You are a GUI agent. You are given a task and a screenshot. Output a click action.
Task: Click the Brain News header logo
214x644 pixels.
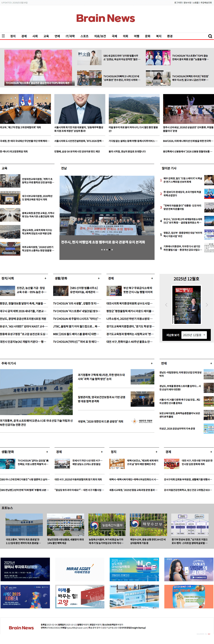click(106, 18)
